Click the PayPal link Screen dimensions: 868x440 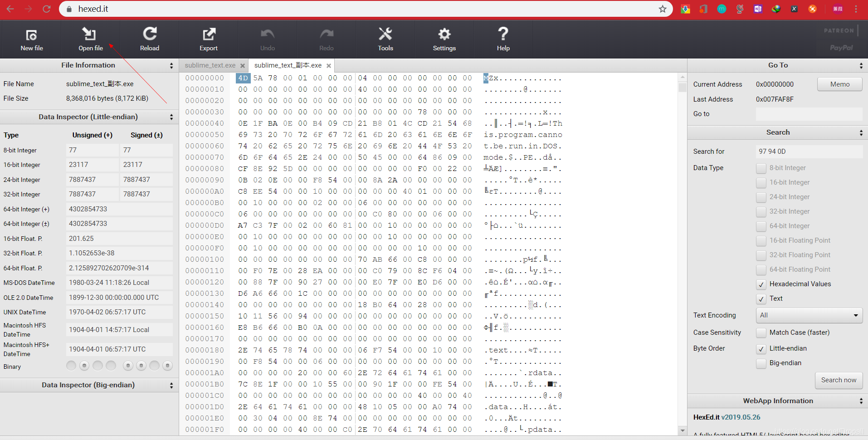(841, 48)
